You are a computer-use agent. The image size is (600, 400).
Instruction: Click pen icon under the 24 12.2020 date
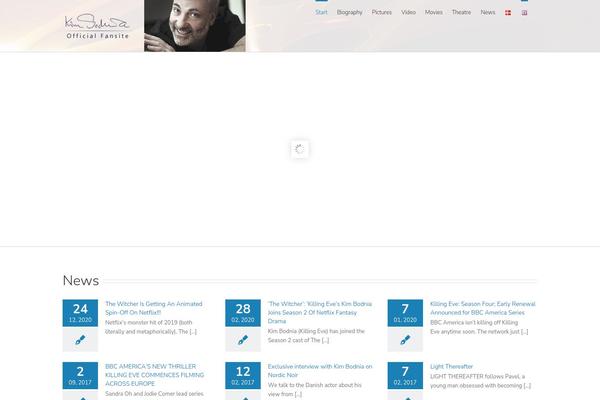[x=80, y=340]
